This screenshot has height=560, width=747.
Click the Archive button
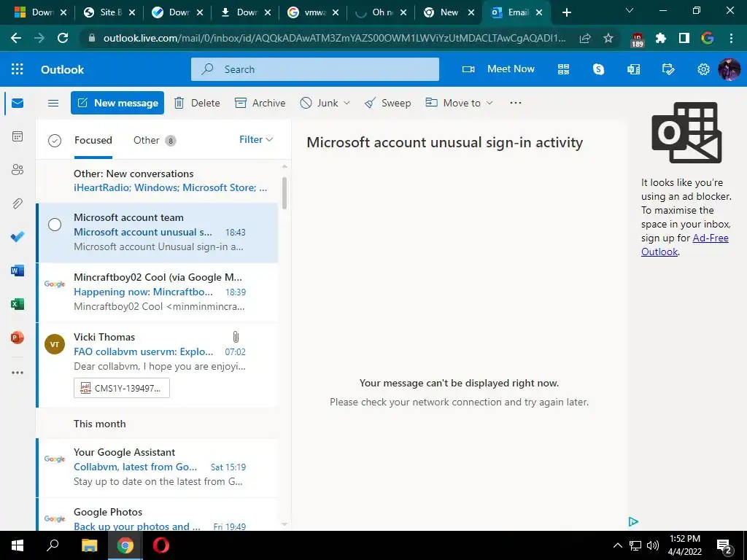tap(260, 103)
